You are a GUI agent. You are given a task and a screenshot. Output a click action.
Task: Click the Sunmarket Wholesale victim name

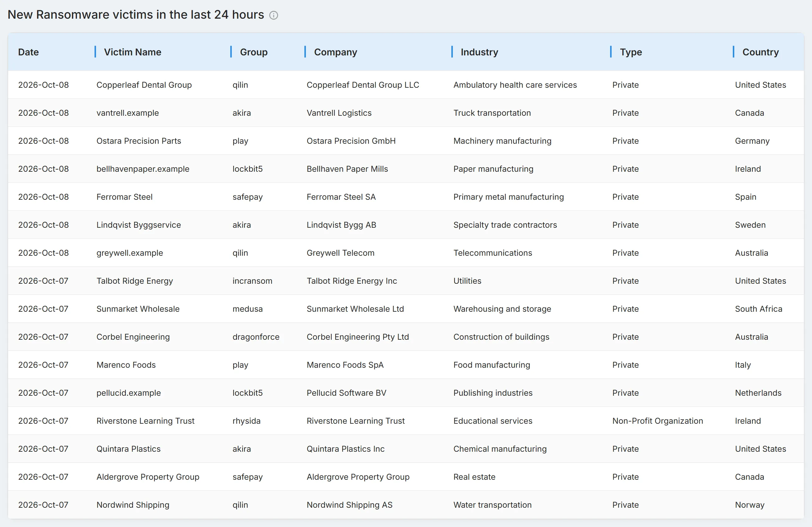click(x=138, y=309)
